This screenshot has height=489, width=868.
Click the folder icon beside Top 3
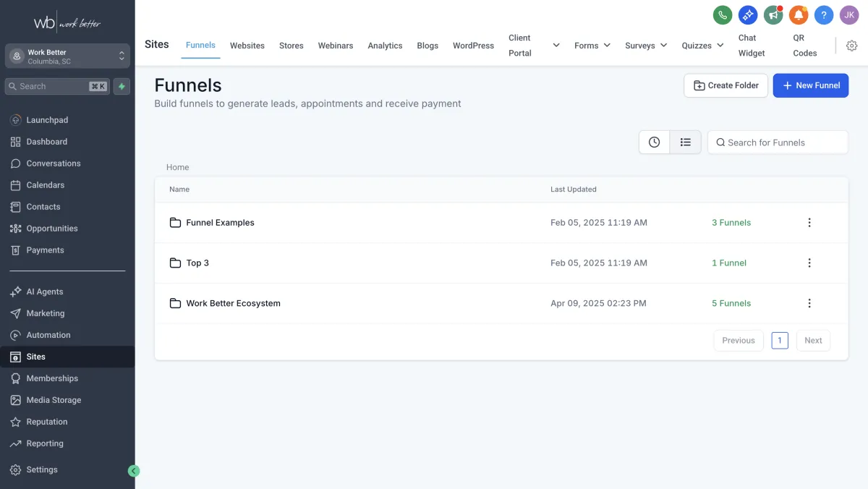click(175, 263)
